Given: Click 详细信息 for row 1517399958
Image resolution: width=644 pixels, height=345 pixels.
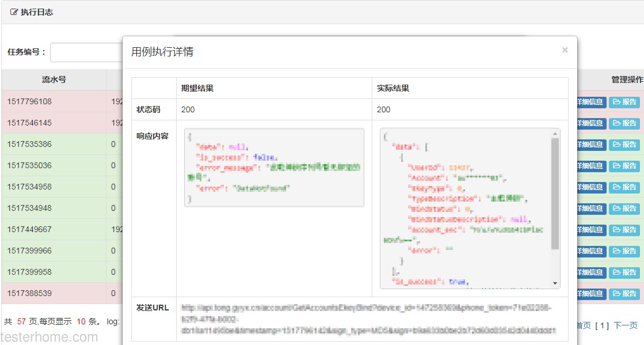Looking at the screenshot, I should coord(592,272).
